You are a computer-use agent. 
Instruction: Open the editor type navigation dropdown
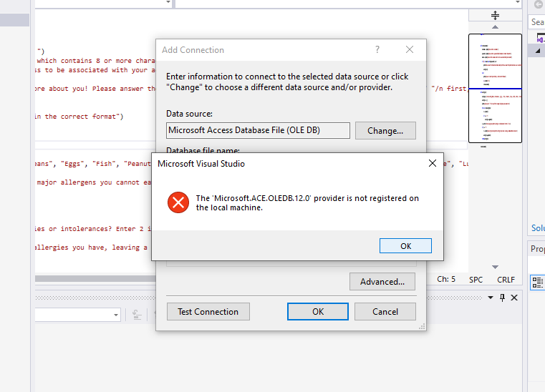(168, 2)
